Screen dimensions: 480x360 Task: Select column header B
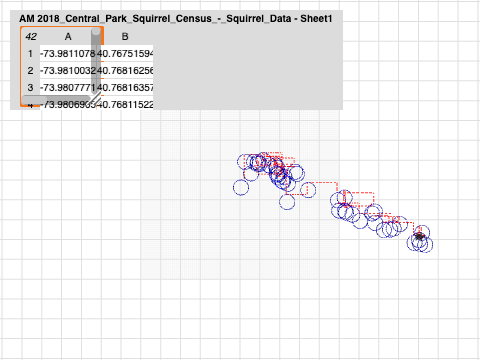(x=125, y=36)
